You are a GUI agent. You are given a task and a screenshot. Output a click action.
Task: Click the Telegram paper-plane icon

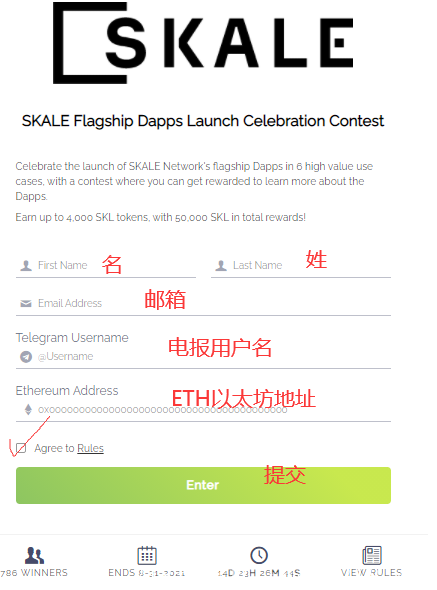click(26, 356)
